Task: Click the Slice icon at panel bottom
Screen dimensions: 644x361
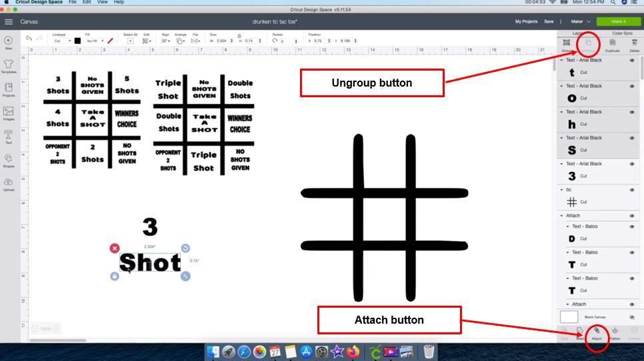Action: tap(564, 330)
